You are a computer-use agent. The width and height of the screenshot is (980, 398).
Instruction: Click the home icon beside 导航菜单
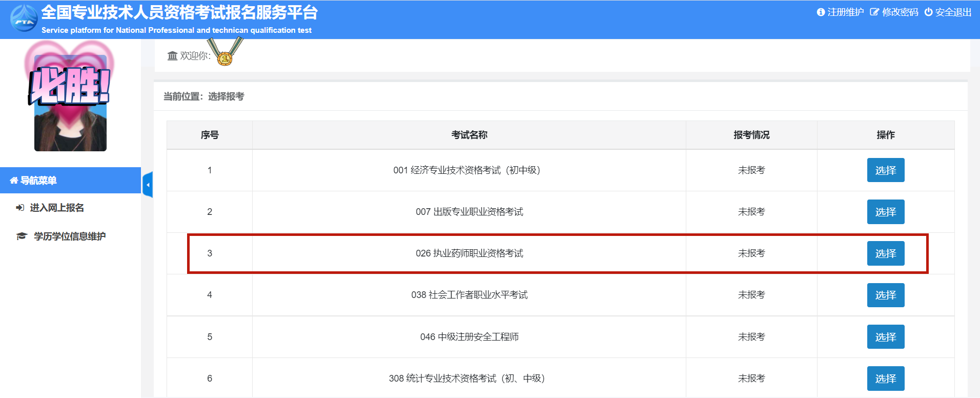pos(14,181)
